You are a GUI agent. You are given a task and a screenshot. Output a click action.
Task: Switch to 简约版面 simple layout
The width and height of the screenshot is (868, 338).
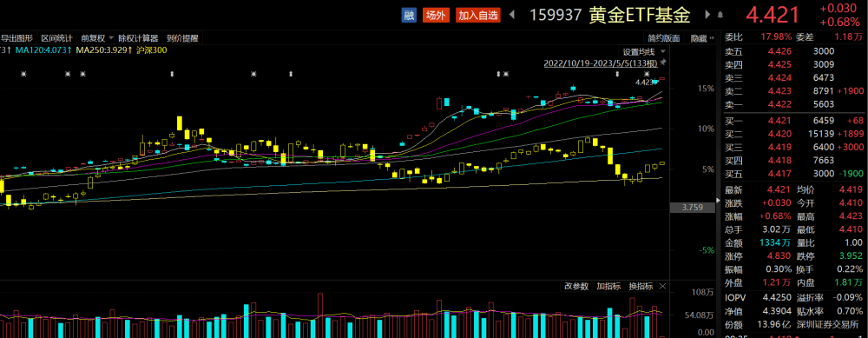(x=664, y=38)
